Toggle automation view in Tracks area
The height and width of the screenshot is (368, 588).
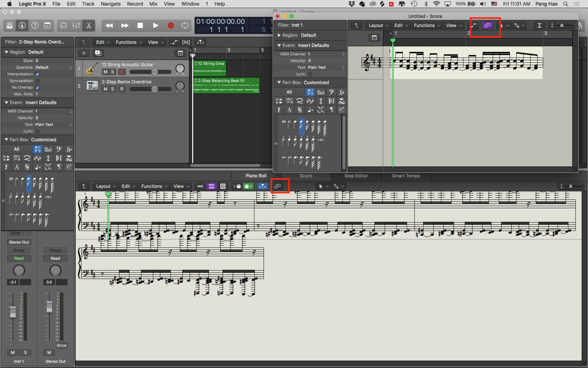click(x=174, y=42)
